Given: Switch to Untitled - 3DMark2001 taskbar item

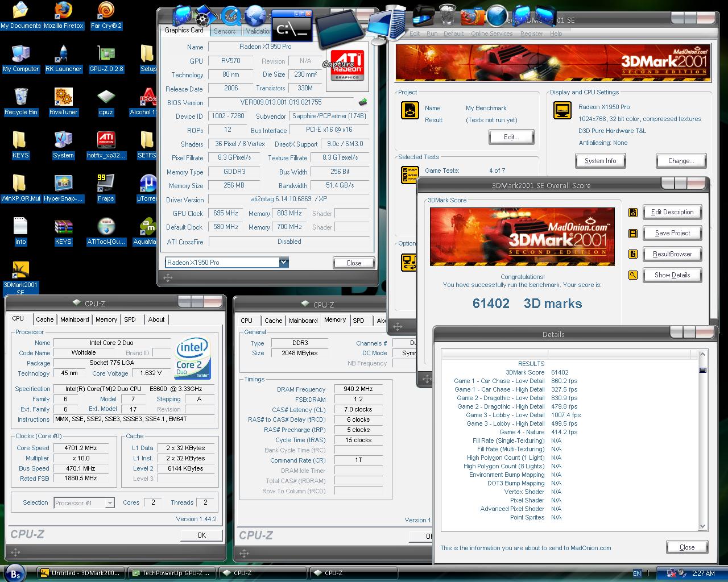Looking at the screenshot, I should point(80,573).
